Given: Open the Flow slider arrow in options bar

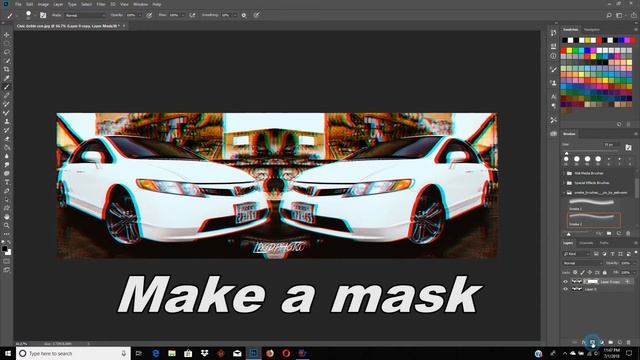Looking at the screenshot, I should click(x=183, y=15).
